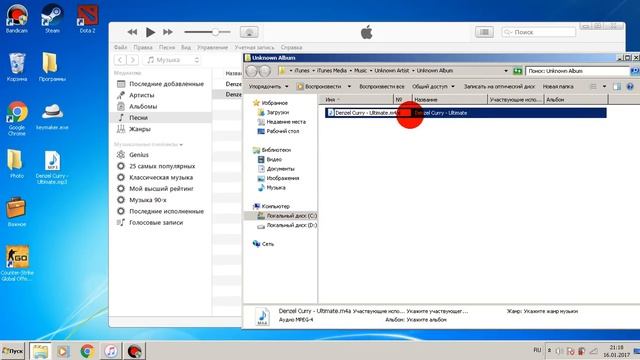Viewport: 640px width, 360px height.
Task: Click the Пуск start button
Action: click(x=13, y=351)
